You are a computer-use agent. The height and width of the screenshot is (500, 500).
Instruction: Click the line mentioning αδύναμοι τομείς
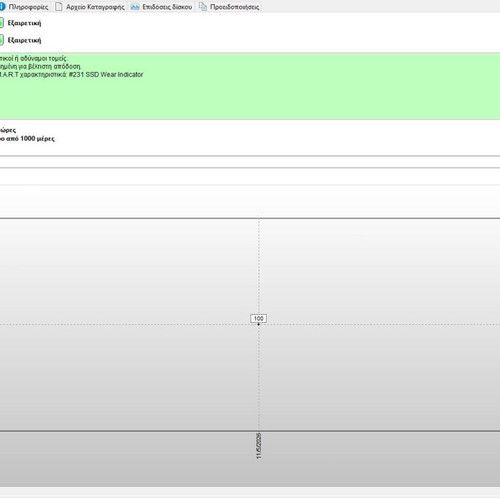(x=33, y=59)
